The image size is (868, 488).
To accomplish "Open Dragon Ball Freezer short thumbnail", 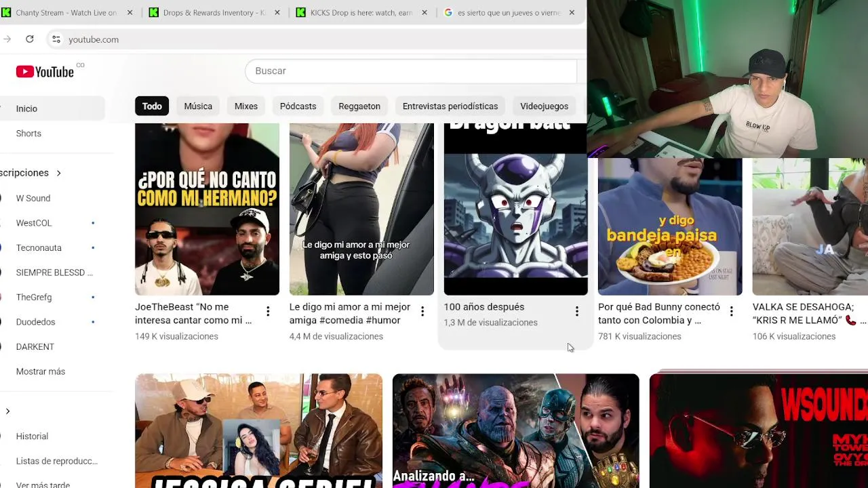I will coord(515,209).
